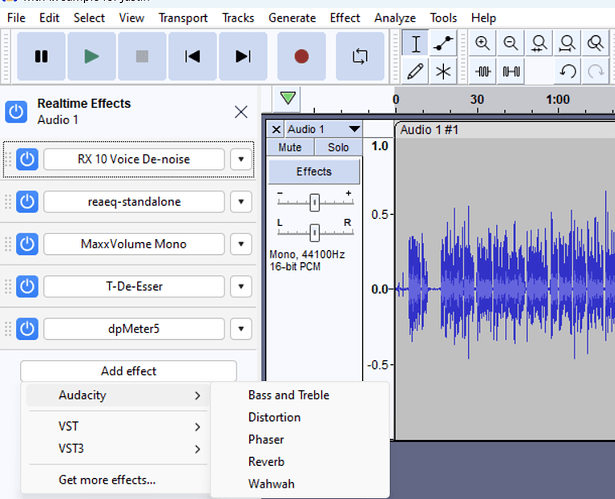615x499 pixels.
Task: Open the Audio 1 track dropdown menu
Action: tap(353, 129)
